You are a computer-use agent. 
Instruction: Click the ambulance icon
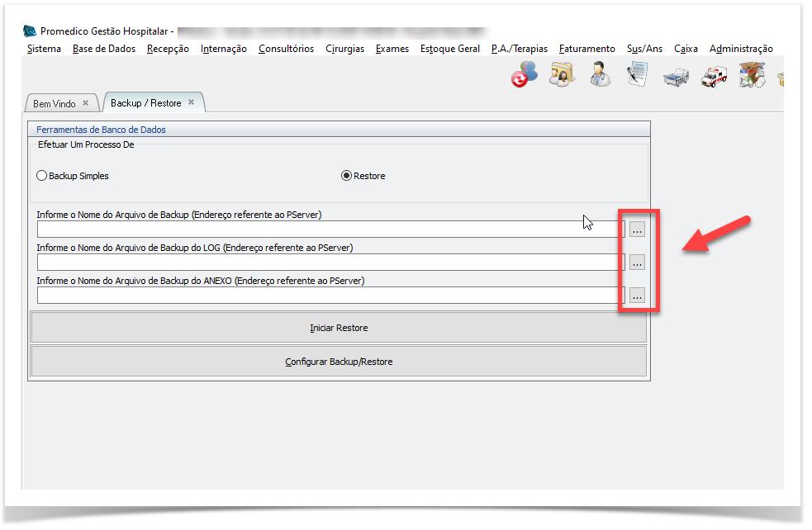coord(714,77)
